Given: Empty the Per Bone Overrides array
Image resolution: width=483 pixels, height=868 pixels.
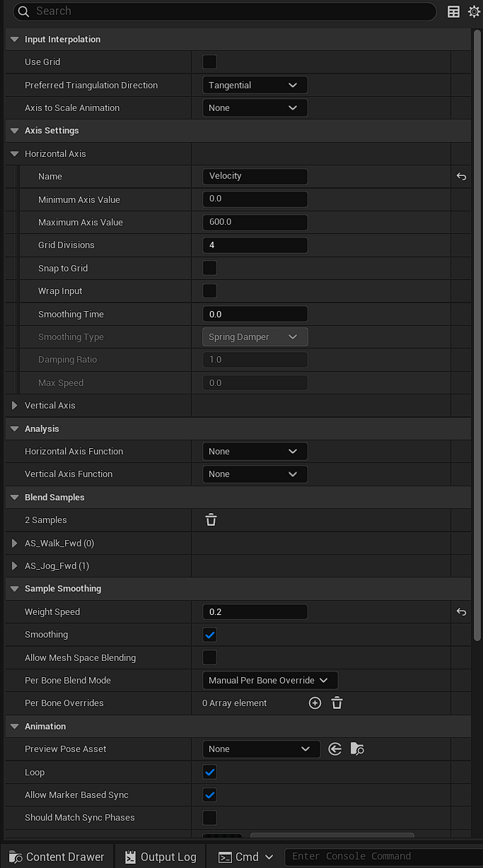Looking at the screenshot, I should pyautogui.click(x=337, y=703).
